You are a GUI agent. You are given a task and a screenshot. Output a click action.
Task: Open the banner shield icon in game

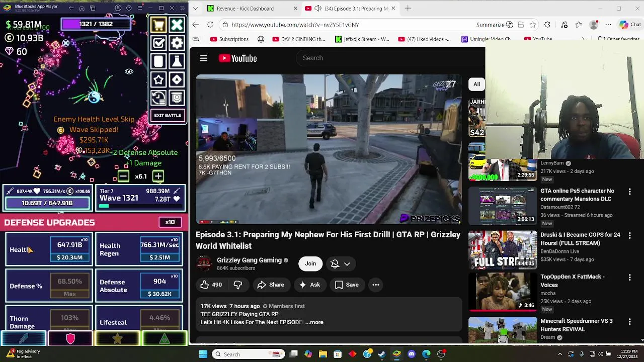point(177,98)
